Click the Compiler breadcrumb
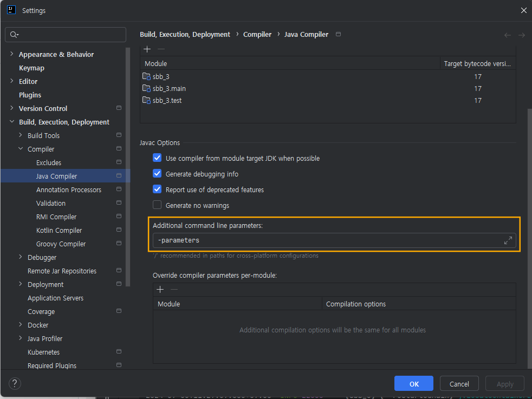 click(257, 35)
